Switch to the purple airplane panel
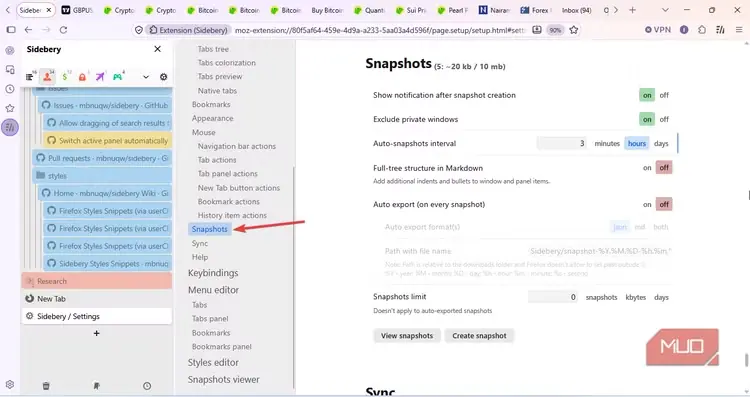Viewport: 750px width, 397px height. click(100, 77)
